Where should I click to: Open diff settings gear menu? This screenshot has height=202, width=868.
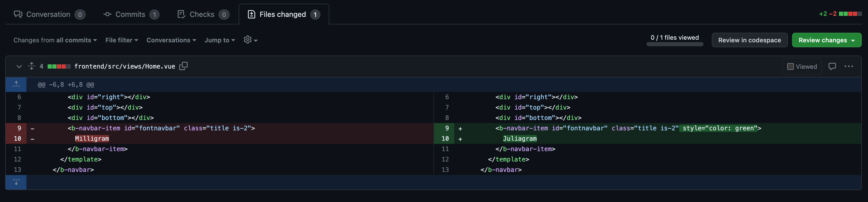[x=250, y=40]
